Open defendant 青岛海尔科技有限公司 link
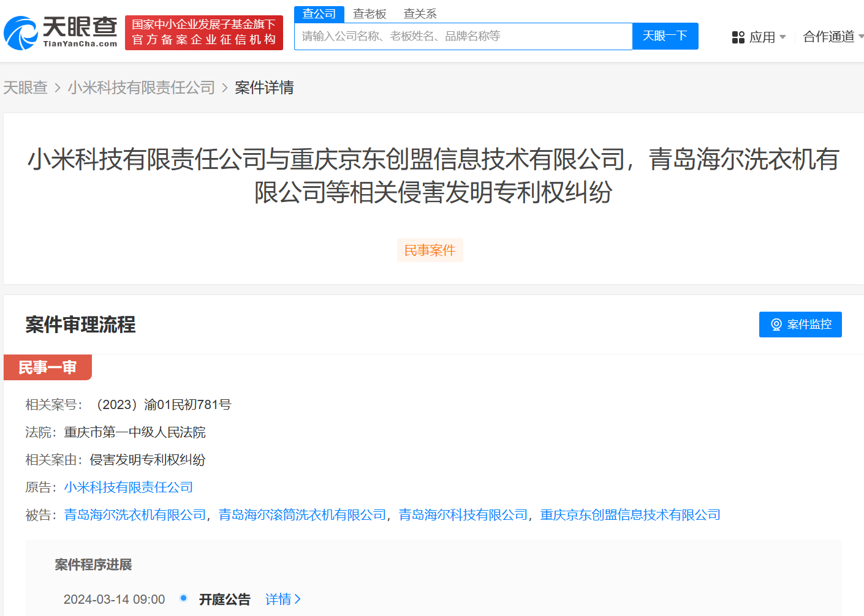Screen dimensions: 864x616 tap(463, 515)
